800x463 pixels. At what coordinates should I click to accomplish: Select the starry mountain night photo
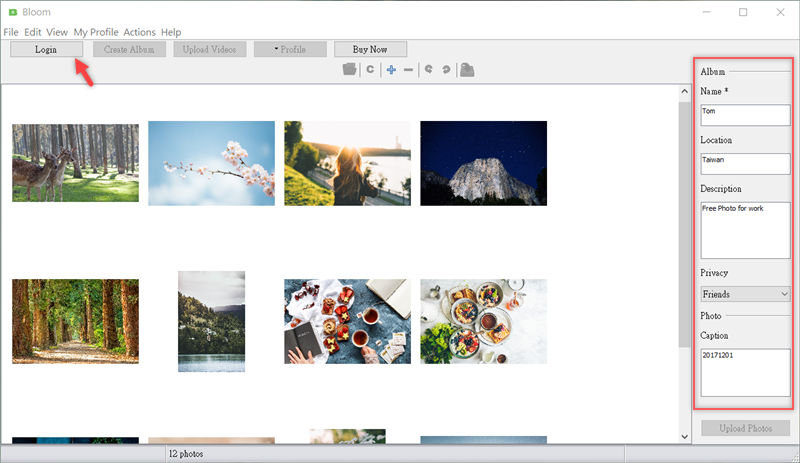tap(483, 163)
